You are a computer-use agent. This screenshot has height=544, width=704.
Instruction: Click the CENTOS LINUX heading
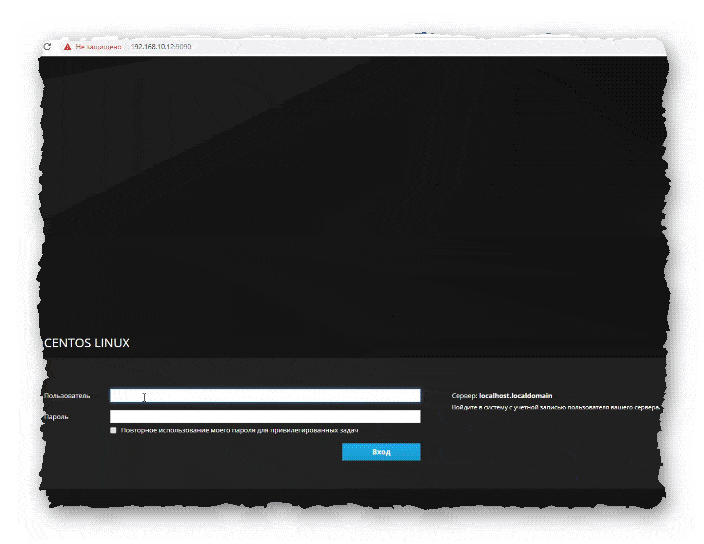87,343
